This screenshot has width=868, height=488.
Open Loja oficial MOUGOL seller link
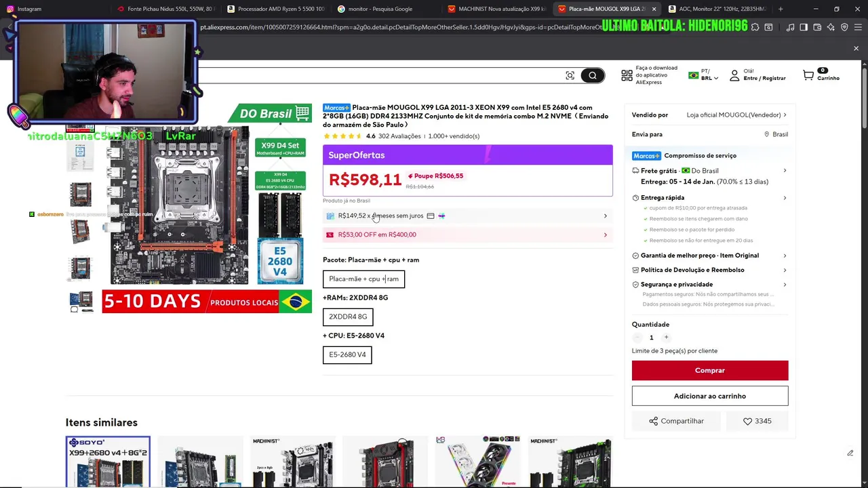(736, 115)
